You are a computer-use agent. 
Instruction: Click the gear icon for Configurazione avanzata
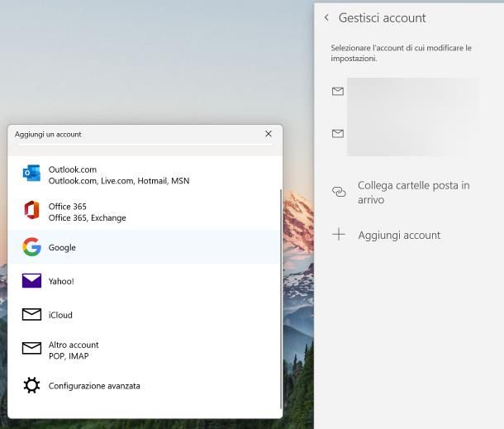pyautogui.click(x=32, y=385)
